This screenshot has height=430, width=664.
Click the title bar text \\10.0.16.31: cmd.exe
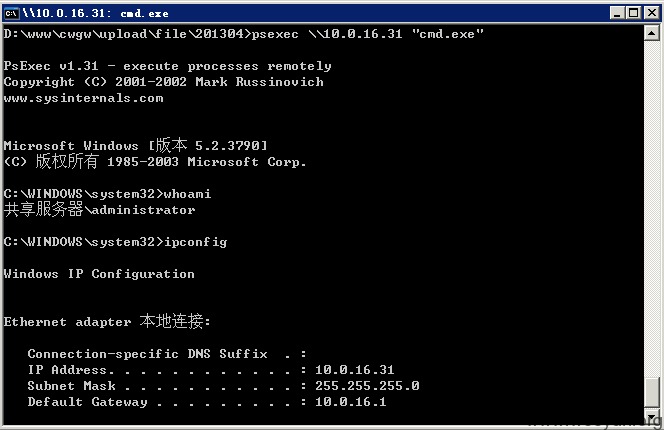96,14
